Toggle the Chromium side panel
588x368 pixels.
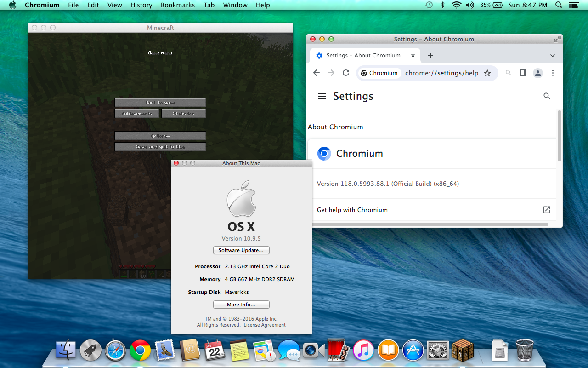523,73
